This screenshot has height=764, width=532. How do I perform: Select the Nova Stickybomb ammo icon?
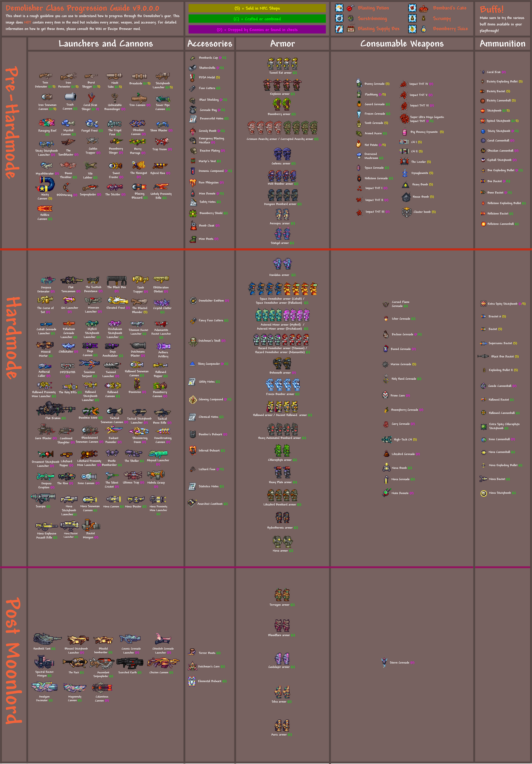point(483,493)
